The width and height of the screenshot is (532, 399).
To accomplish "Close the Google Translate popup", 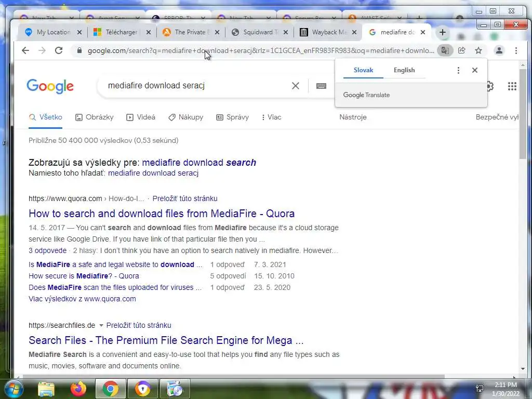I will tap(475, 70).
